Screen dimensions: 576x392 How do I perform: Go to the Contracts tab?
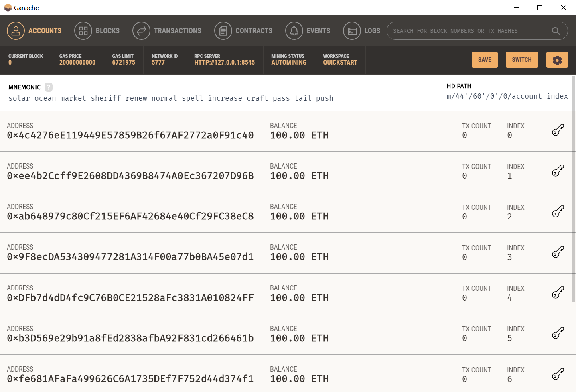pos(243,31)
